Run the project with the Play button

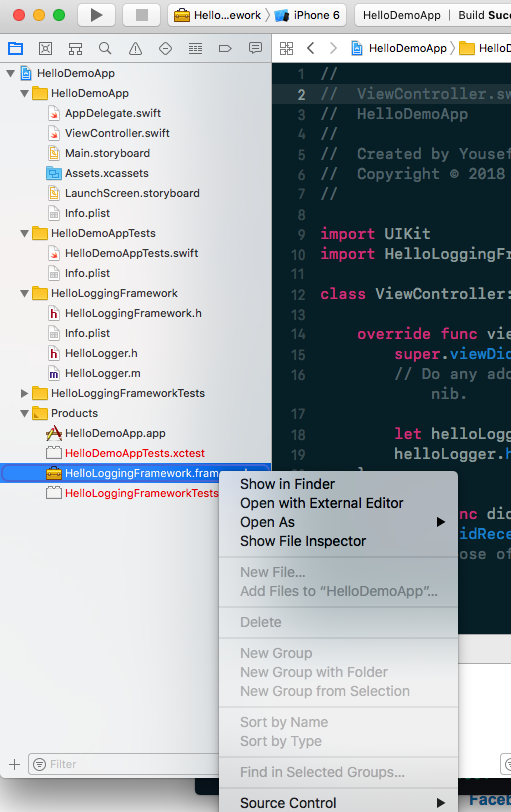tap(96, 15)
